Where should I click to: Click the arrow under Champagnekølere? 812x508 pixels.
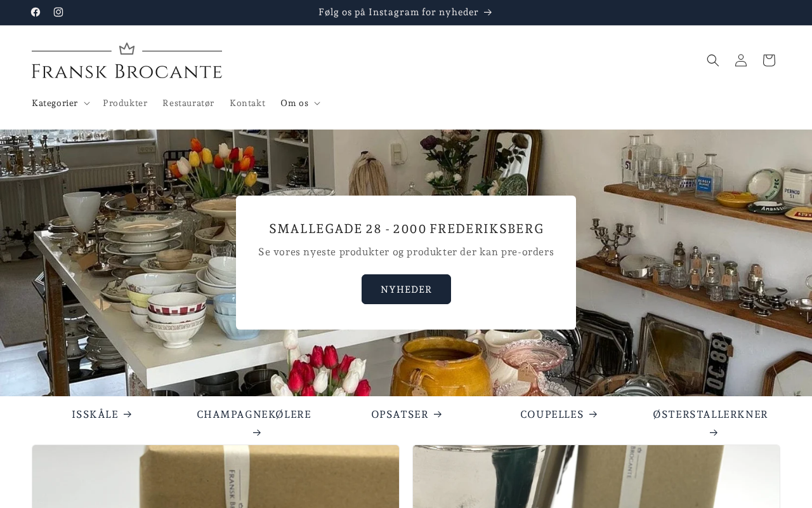pyautogui.click(x=257, y=433)
